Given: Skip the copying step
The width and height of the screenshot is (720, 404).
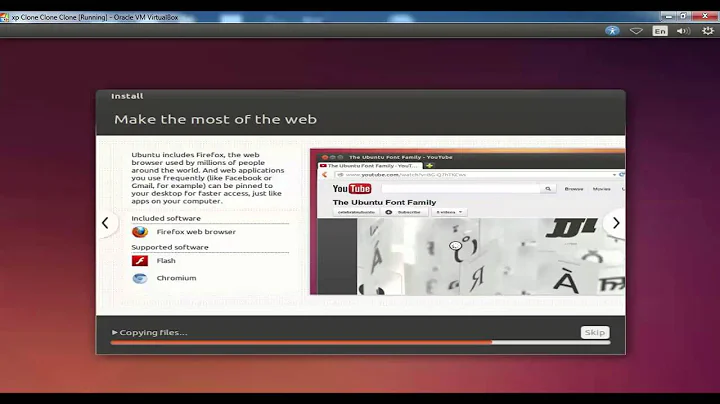Looking at the screenshot, I should pos(595,332).
